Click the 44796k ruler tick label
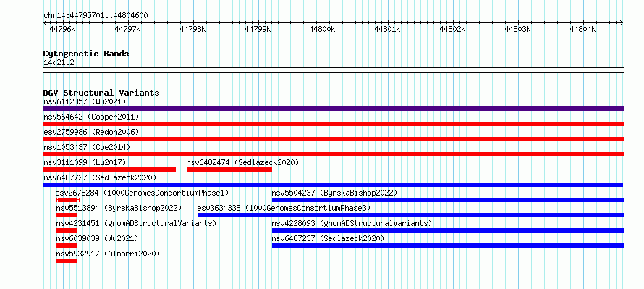Screen dimensions: 644x289 tap(62, 29)
